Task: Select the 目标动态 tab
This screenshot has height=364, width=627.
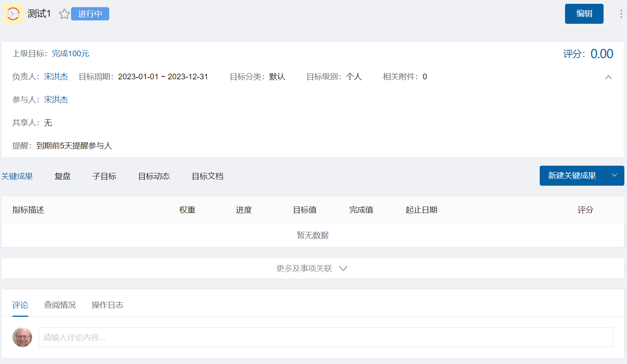Action: click(x=154, y=176)
